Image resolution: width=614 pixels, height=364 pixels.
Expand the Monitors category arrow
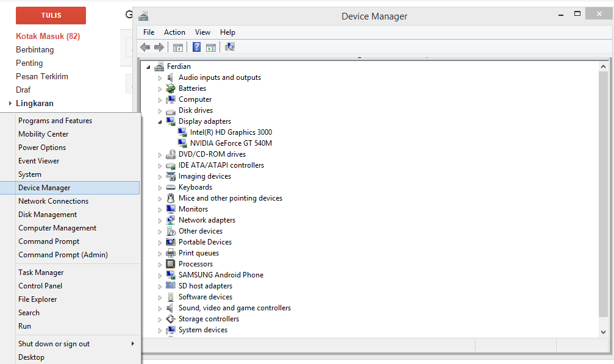[x=160, y=210]
